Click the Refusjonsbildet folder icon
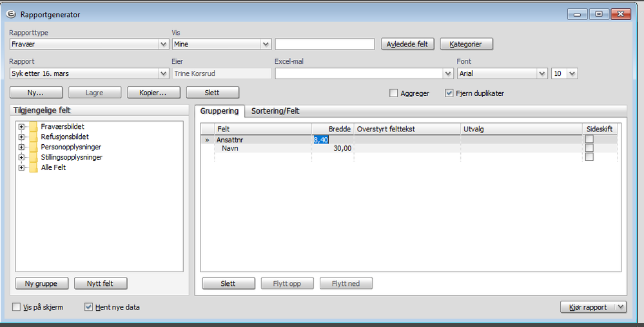Image resolution: width=644 pixels, height=327 pixels. (34, 137)
